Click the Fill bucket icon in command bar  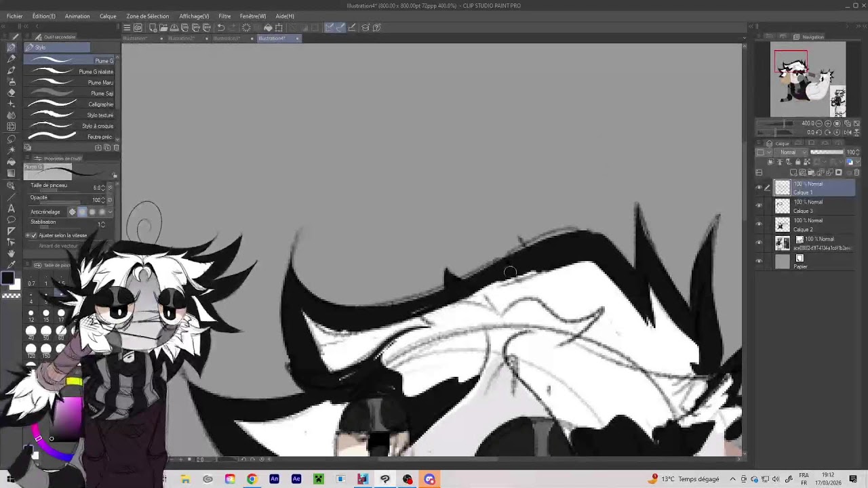tap(268, 28)
